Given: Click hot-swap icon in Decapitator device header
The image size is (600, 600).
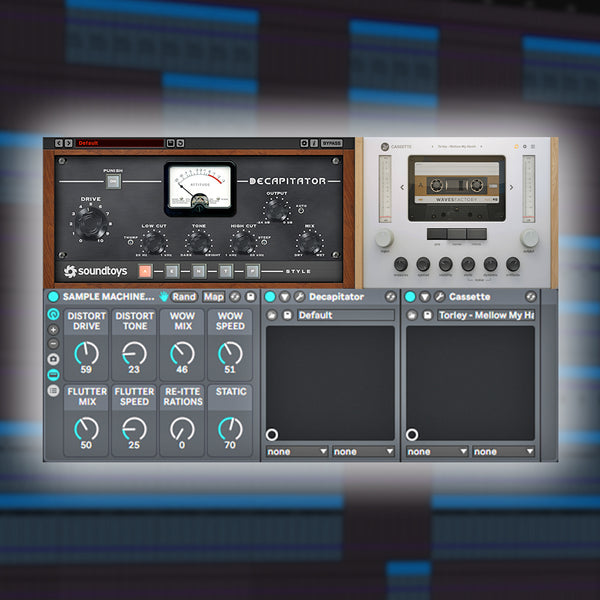Looking at the screenshot, I should click(x=390, y=297).
